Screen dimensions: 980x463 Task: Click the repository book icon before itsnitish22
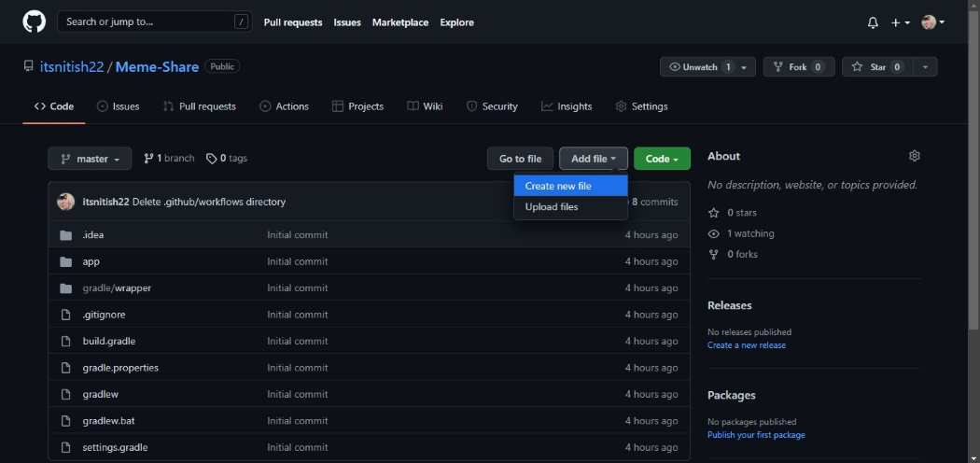28,66
